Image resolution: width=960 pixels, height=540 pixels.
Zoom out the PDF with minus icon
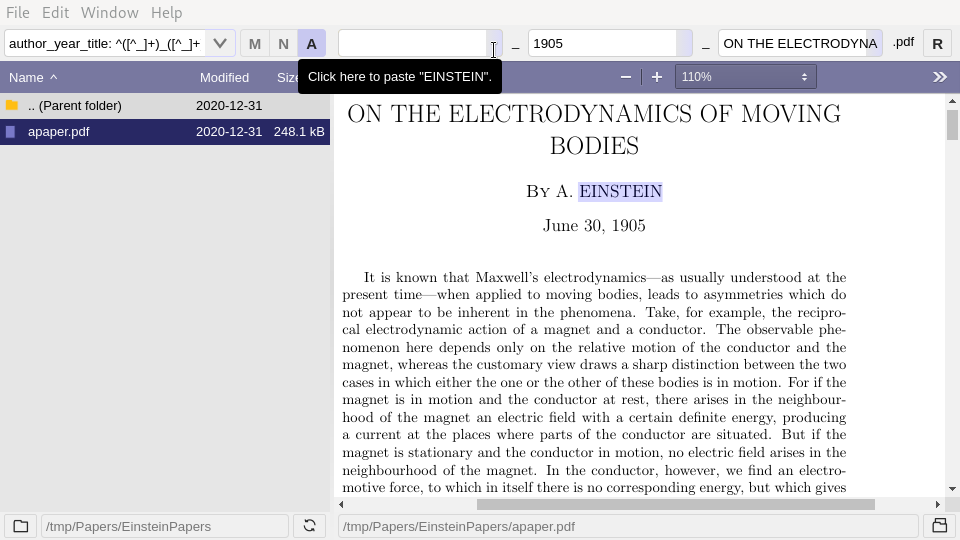pos(626,77)
